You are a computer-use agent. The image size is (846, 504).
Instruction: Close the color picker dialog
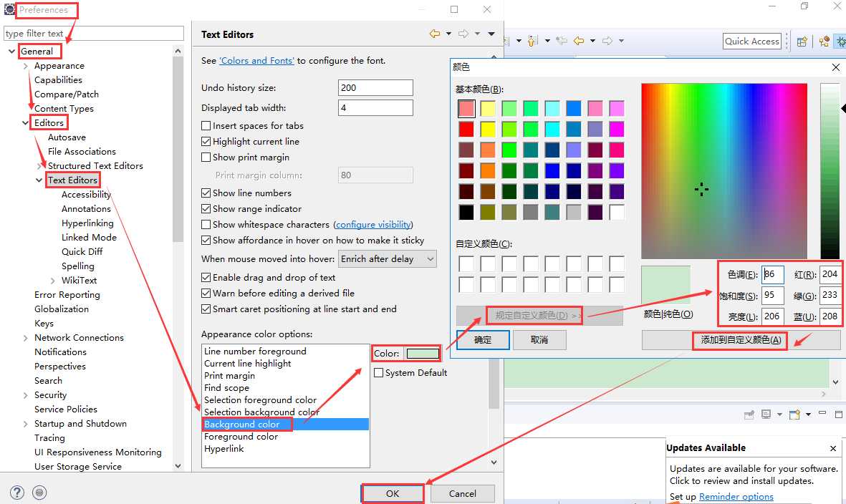(836, 67)
